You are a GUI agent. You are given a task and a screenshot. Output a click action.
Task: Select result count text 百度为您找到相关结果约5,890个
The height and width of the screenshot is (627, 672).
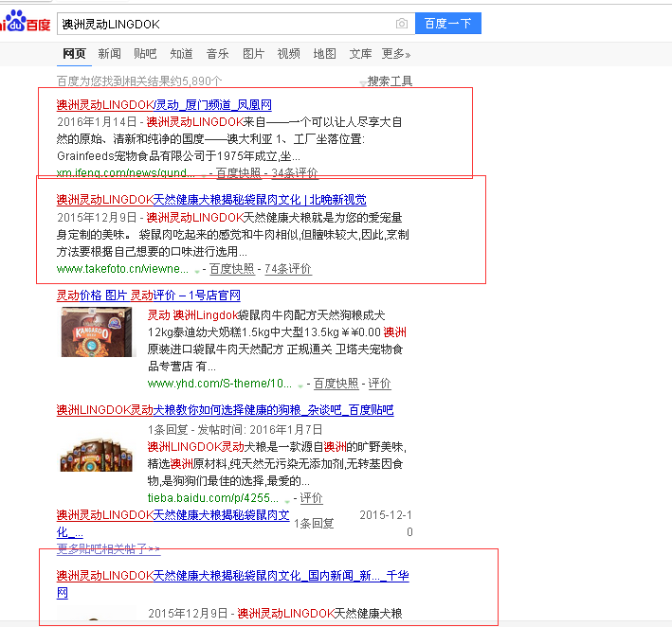point(139,81)
